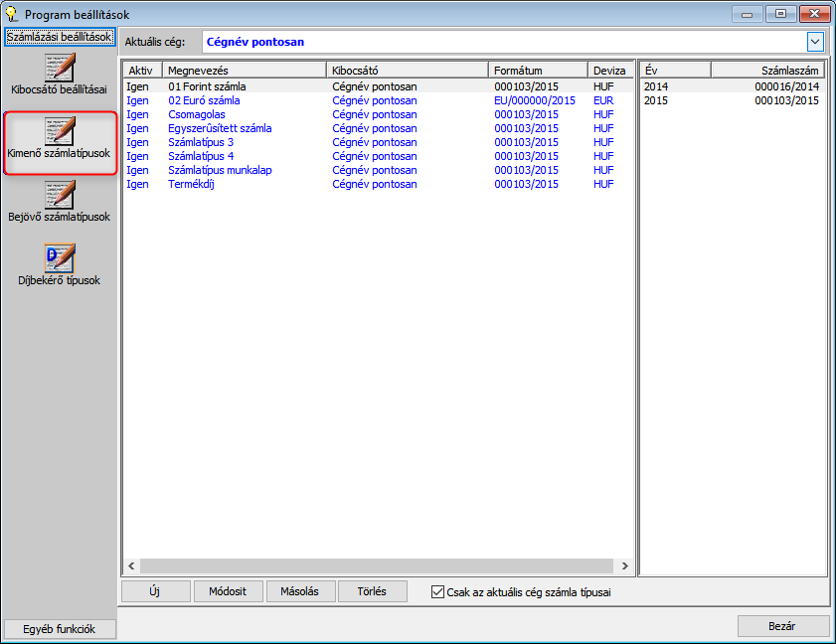
Task: Click the Év column header
Action: 676,71
